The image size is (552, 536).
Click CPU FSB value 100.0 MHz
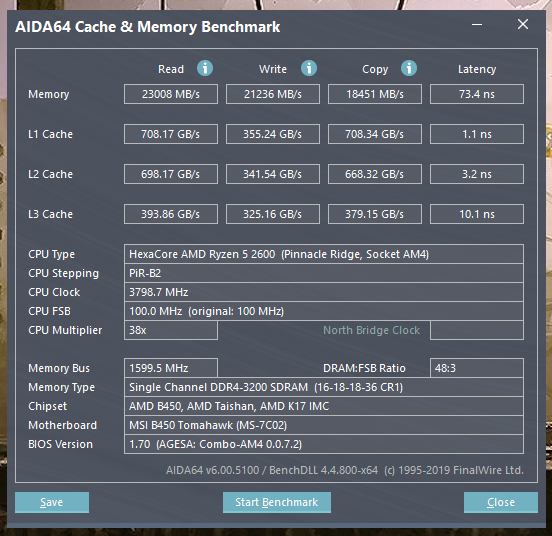coord(324,311)
